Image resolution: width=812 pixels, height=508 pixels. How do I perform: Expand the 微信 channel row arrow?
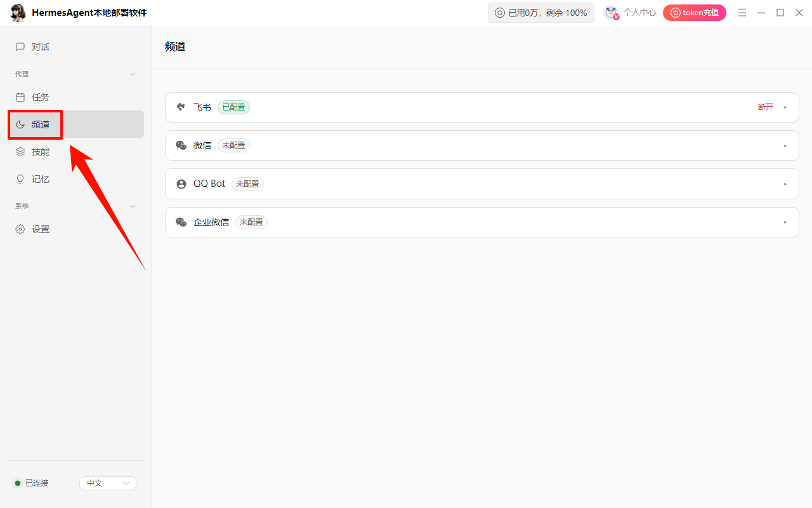(x=785, y=145)
